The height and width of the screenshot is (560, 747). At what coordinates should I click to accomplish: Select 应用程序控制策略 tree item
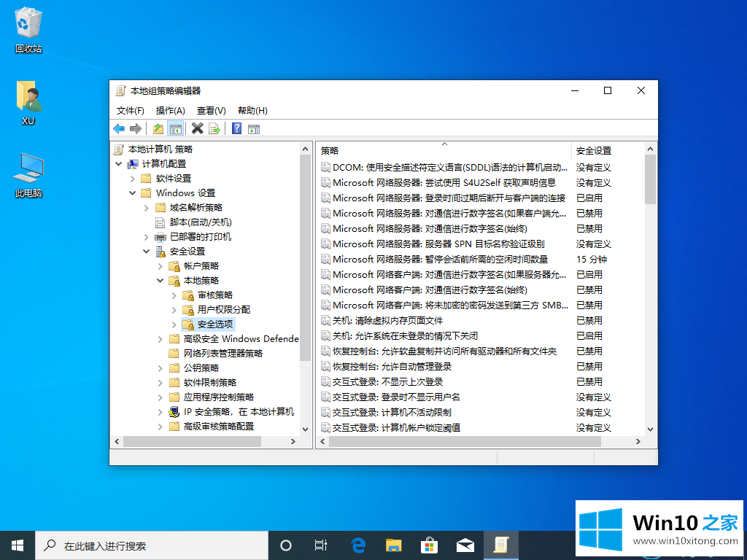(x=219, y=397)
